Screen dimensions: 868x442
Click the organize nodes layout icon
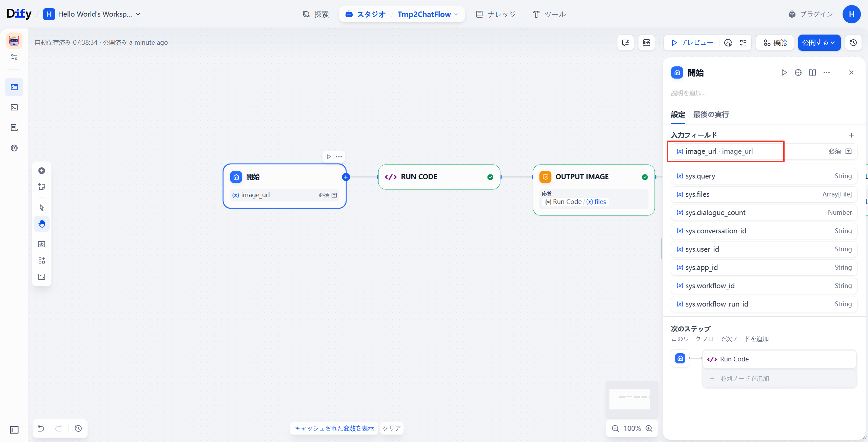(x=42, y=260)
